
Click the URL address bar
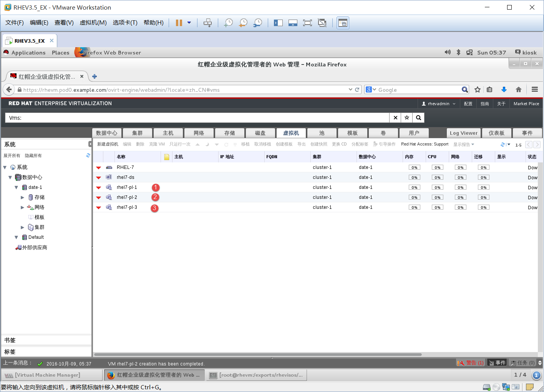tap(184, 90)
